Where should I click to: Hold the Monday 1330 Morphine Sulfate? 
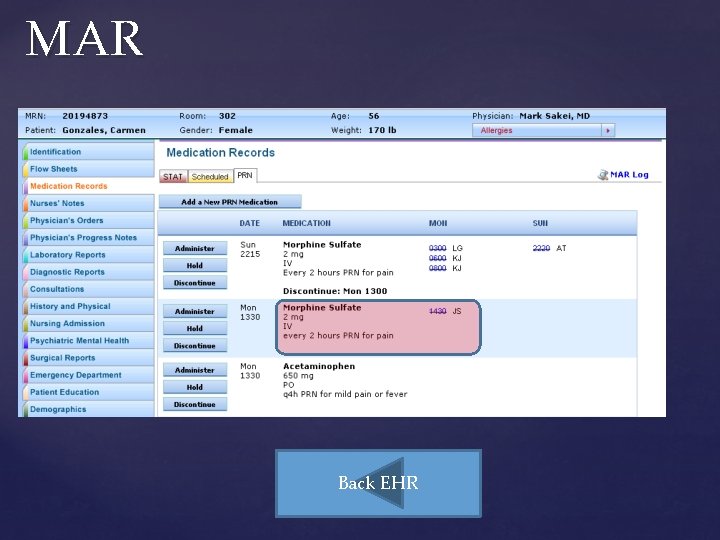(x=195, y=328)
